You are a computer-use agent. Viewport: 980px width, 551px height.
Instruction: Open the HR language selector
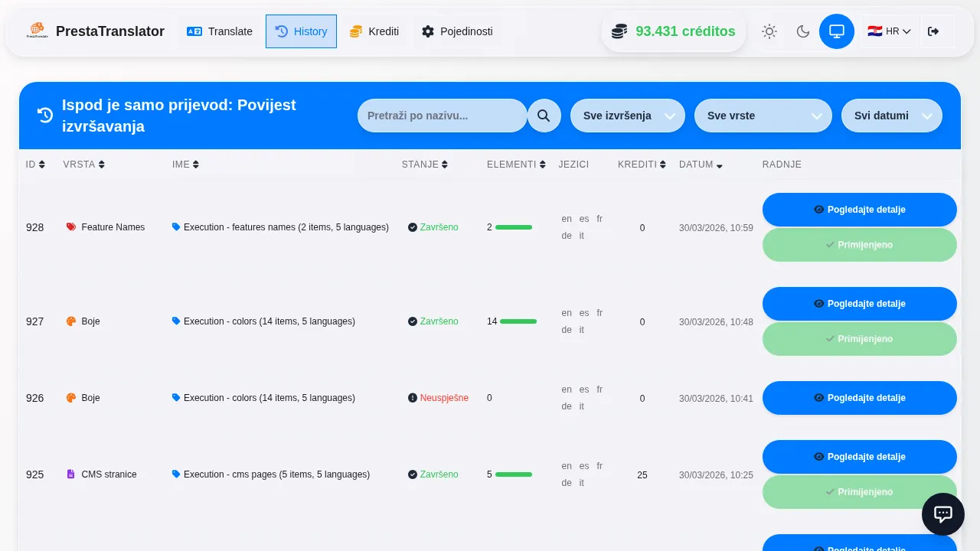888,31
